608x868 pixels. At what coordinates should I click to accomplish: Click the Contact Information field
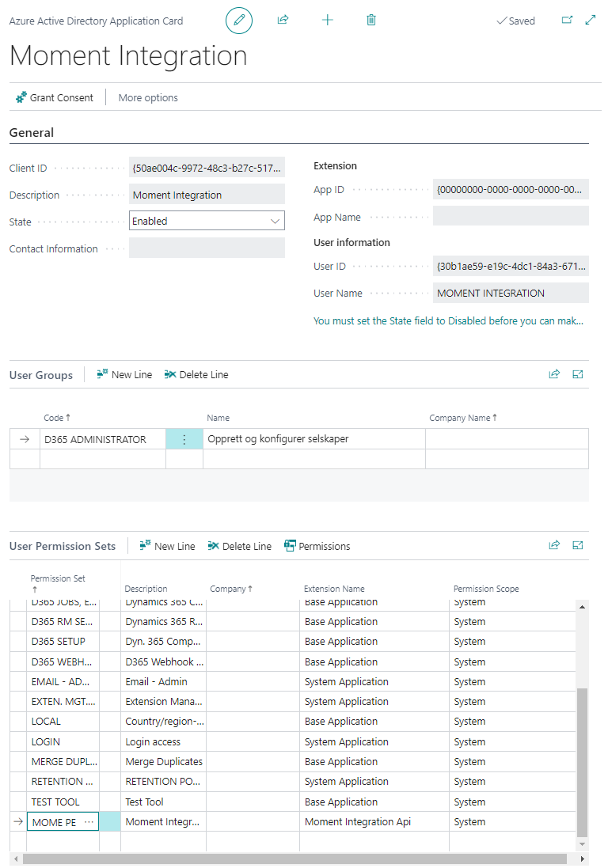[x=207, y=248]
